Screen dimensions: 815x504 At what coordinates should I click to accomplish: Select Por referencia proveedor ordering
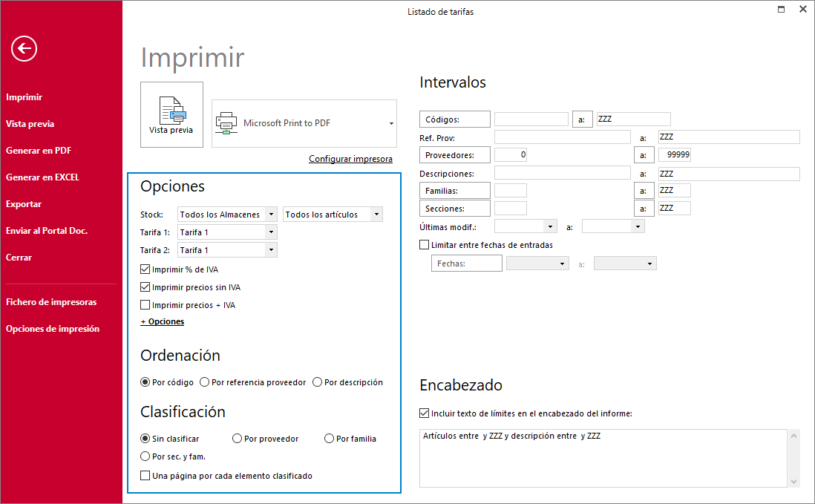[204, 382]
